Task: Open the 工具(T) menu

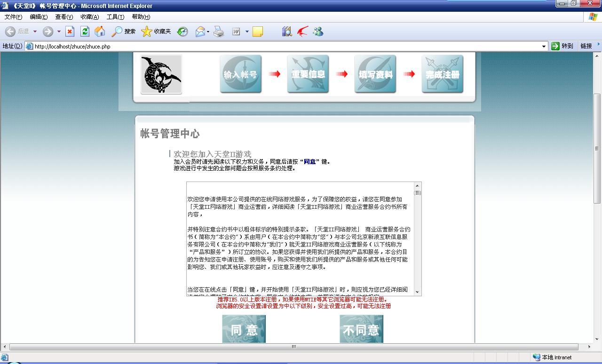Action: pos(115,17)
